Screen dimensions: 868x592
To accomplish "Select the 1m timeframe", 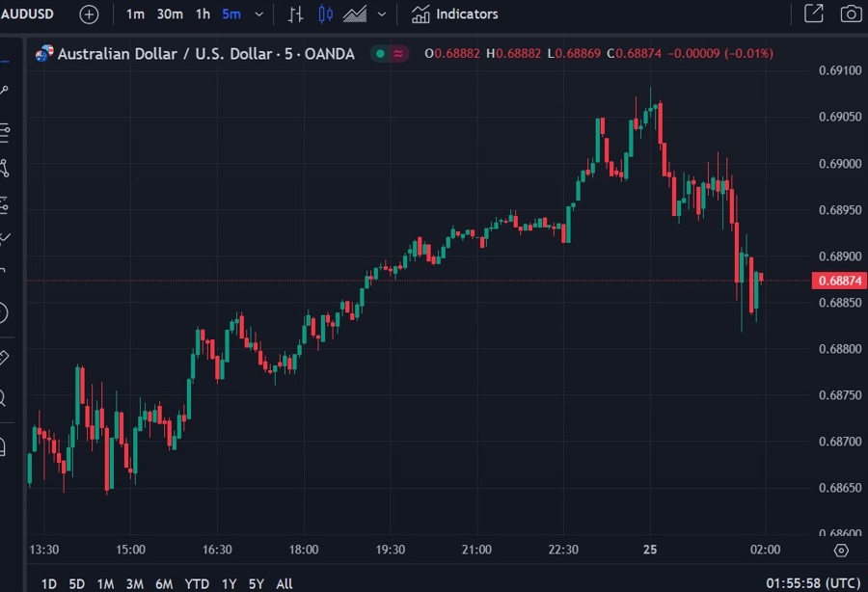I will (135, 13).
